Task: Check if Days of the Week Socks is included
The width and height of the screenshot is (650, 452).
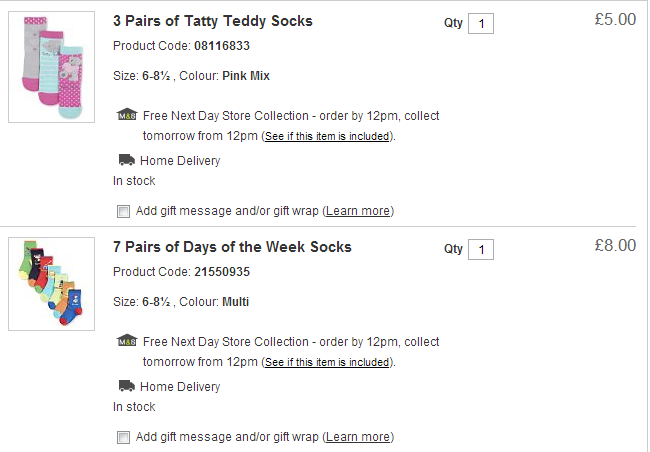Action: [x=327, y=363]
